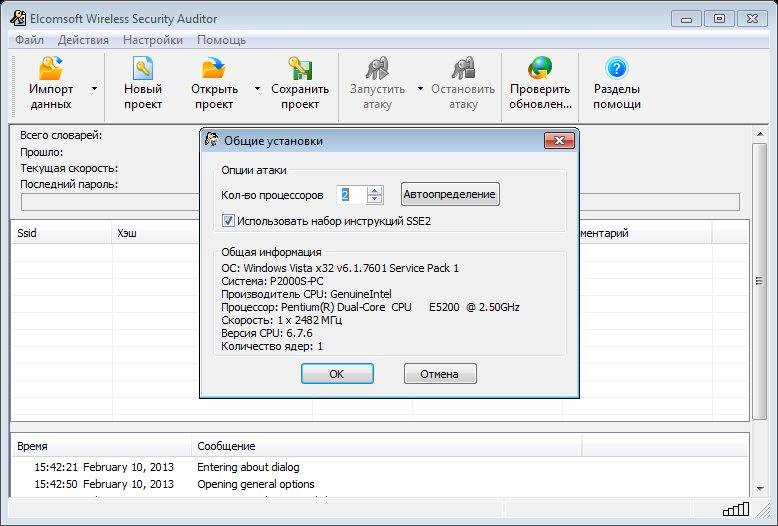Maximize the Elcomsoft Wireless Security Auditor window
Viewport: 778px width, 526px height.
click(719, 19)
